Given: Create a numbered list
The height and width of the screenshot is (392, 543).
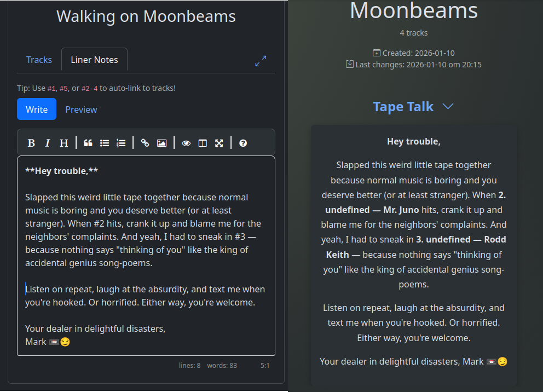Looking at the screenshot, I should pos(121,143).
